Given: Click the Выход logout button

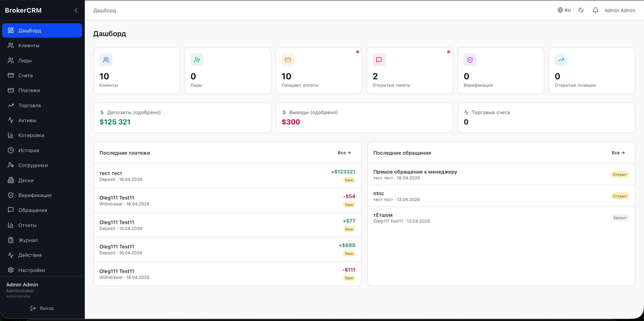Looking at the screenshot, I should [42, 308].
